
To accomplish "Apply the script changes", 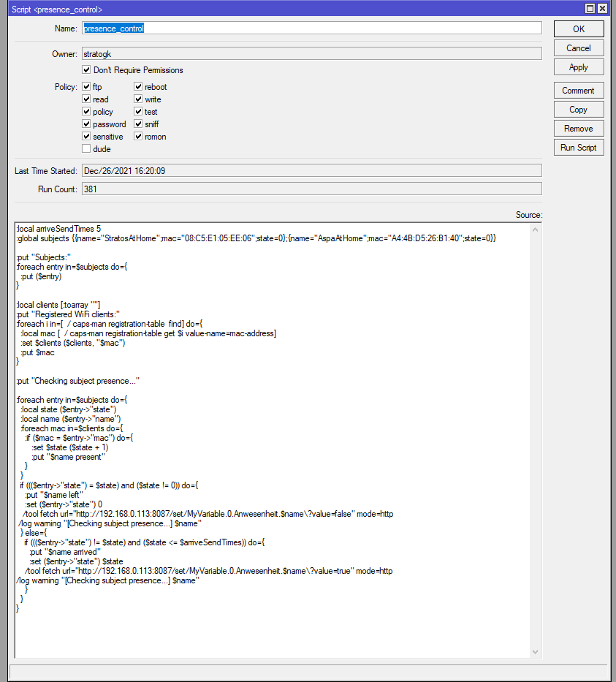I will point(579,67).
